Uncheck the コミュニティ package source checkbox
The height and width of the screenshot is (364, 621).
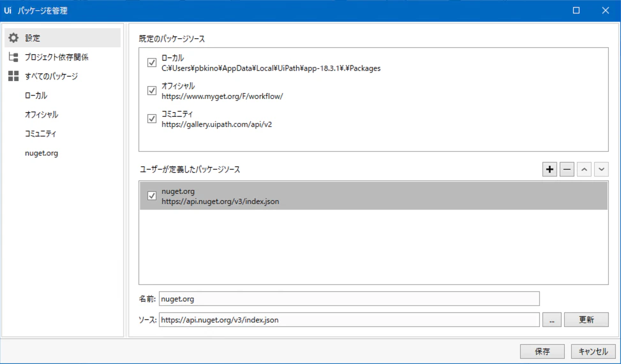coord(152,119)
